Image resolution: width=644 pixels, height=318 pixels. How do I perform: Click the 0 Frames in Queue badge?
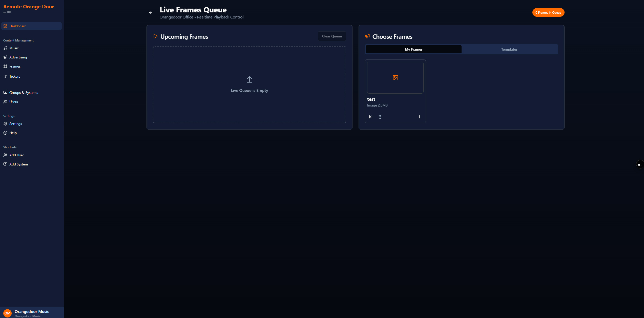coord(548,12)
